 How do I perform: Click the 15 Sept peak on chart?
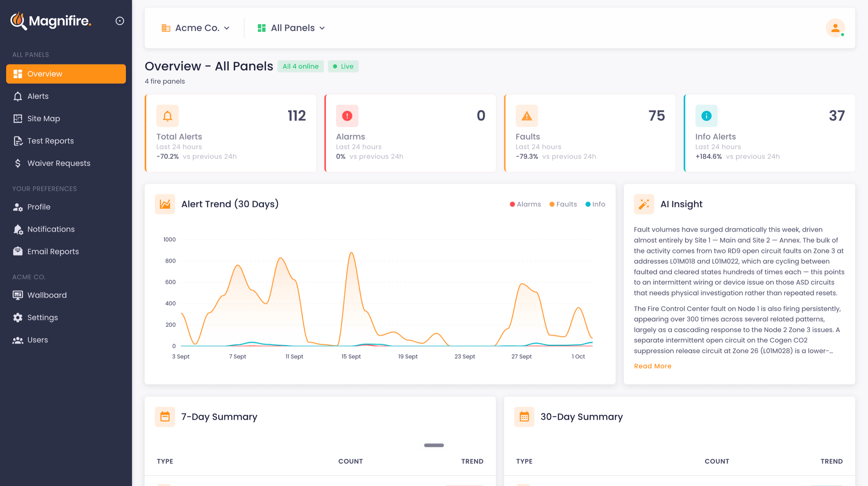tap(351, 253)
